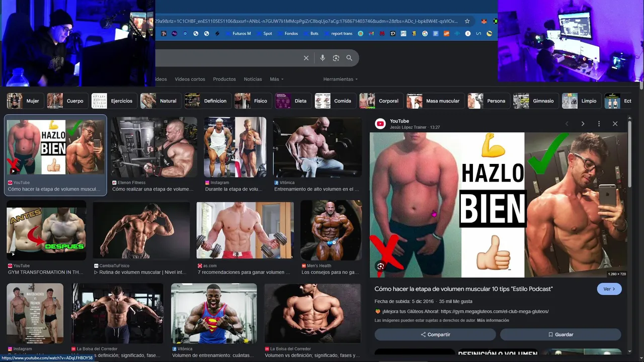Bookmark this page with the star icon
The height and width of the screenshot is (362, 644).
pyautogui.click(x=467, y=21)
